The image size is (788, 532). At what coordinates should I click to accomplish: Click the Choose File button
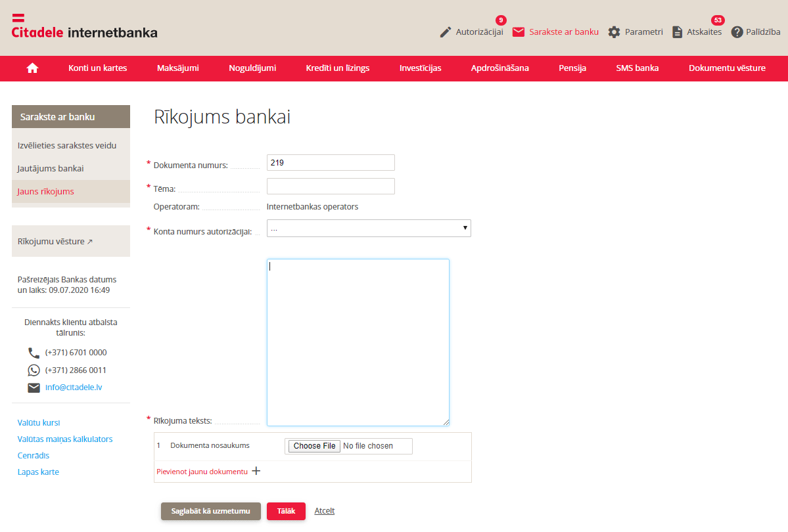coord(314,446)
